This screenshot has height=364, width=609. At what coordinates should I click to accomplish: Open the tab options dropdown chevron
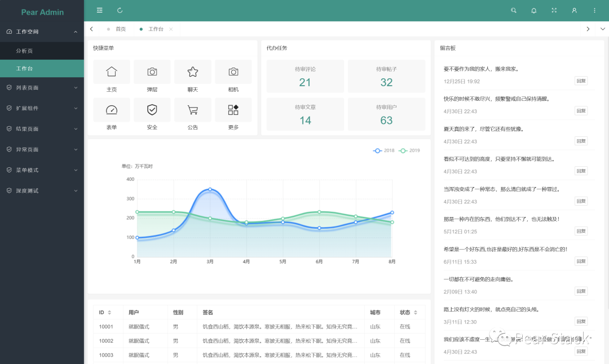(602, 29)
